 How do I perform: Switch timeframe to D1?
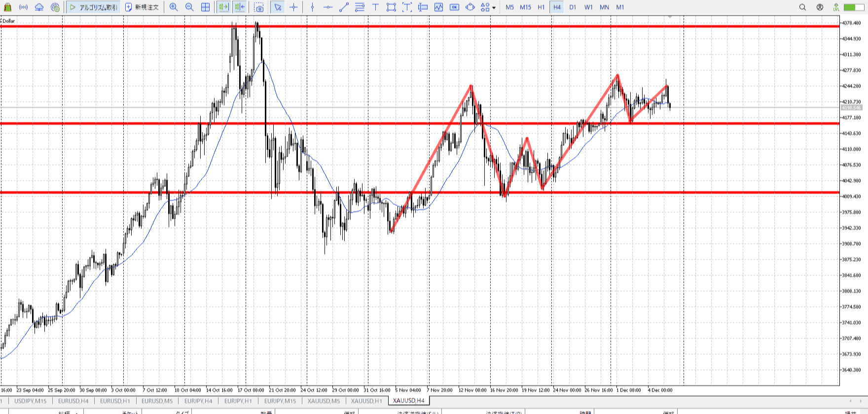[573, 7]
